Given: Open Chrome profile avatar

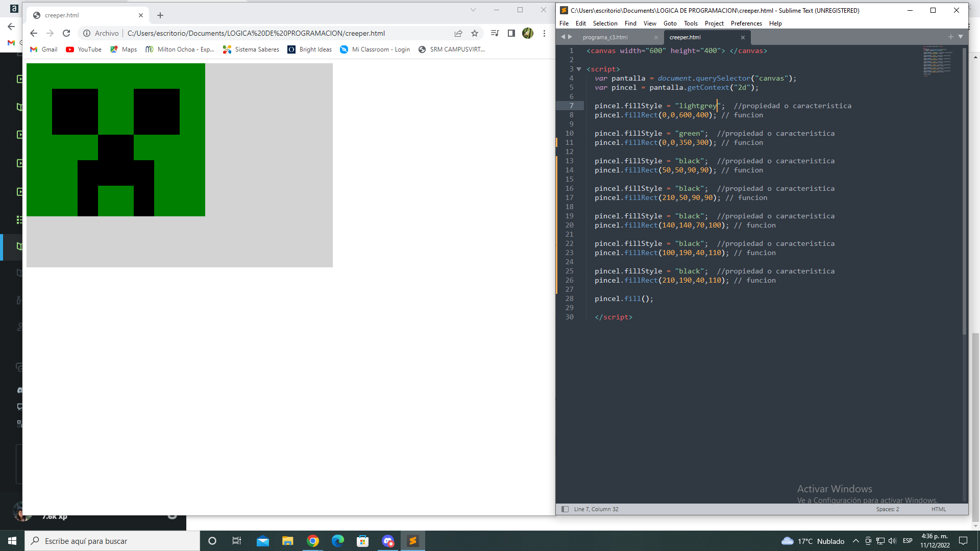Looking at the screenshot, I should tap(528, 33).
